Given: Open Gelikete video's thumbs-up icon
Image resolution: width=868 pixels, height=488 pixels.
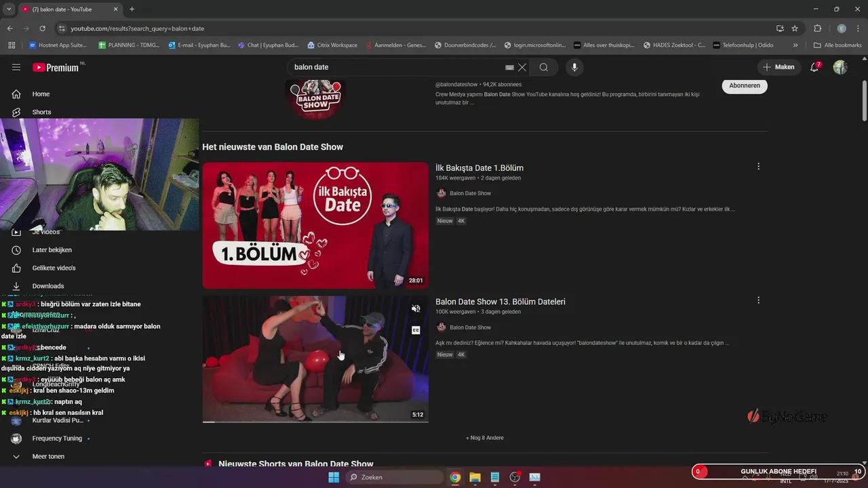Looking at the screenshot, I should [16, 268].
